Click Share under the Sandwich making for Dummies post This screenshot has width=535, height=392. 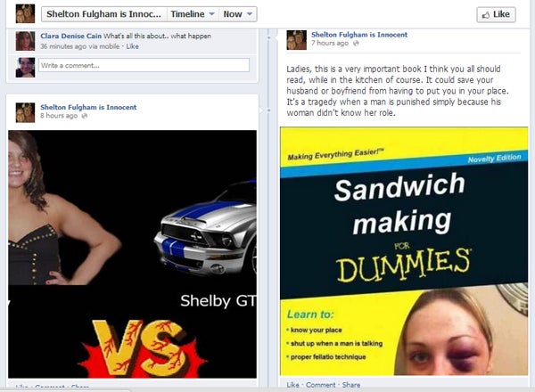pos(351,385)
